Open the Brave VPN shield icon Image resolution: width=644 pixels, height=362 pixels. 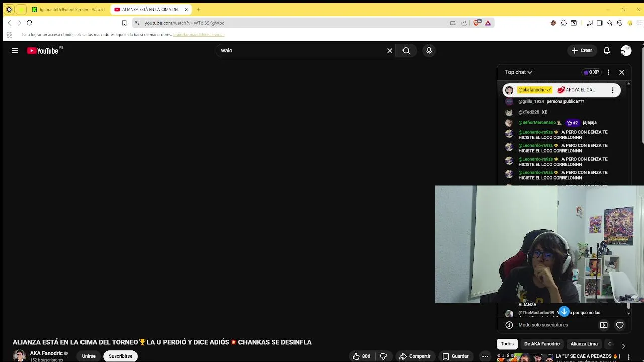click(x=620, y=23)
